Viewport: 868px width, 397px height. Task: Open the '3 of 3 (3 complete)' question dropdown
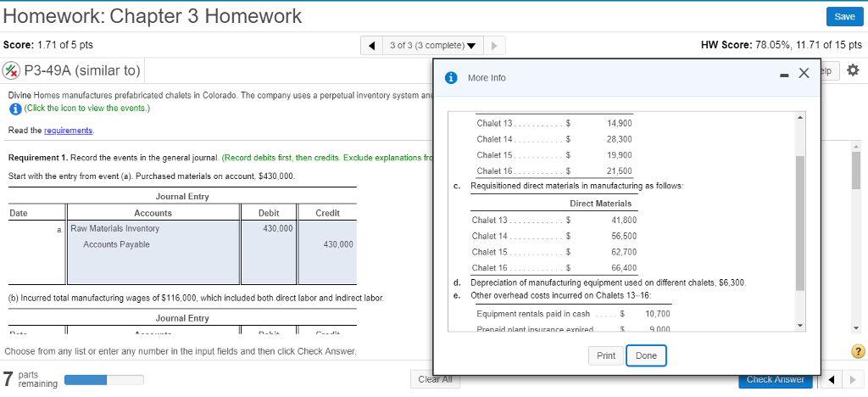tap(433, 46)
